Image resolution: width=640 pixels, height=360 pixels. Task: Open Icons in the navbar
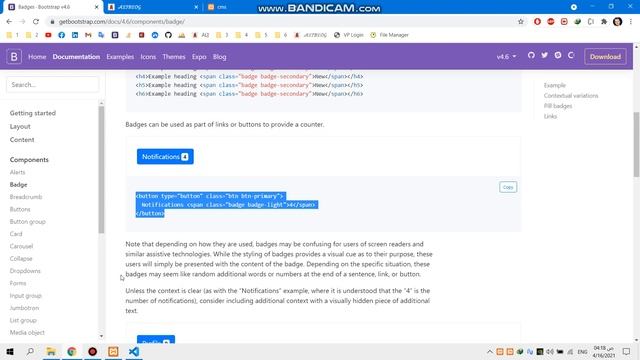(x=148, y=57)
